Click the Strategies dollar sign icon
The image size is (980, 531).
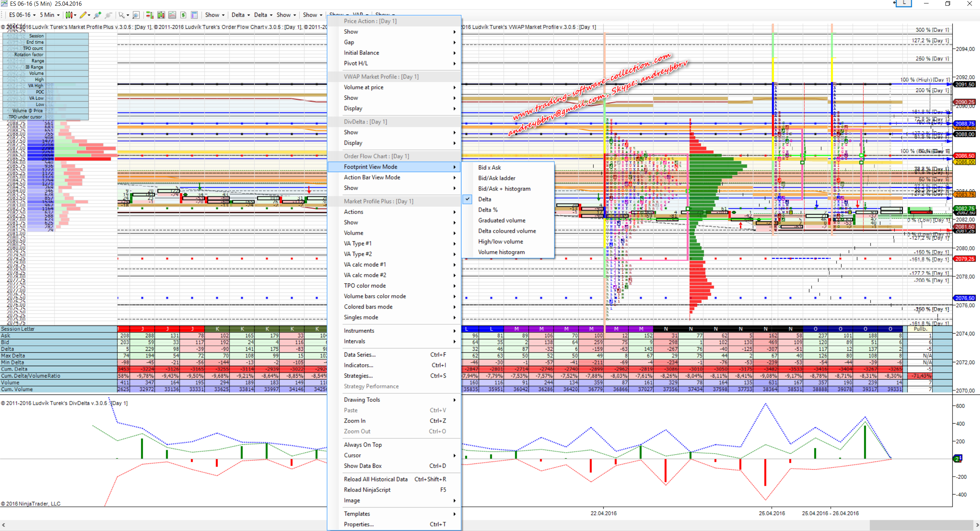(183, 15)
